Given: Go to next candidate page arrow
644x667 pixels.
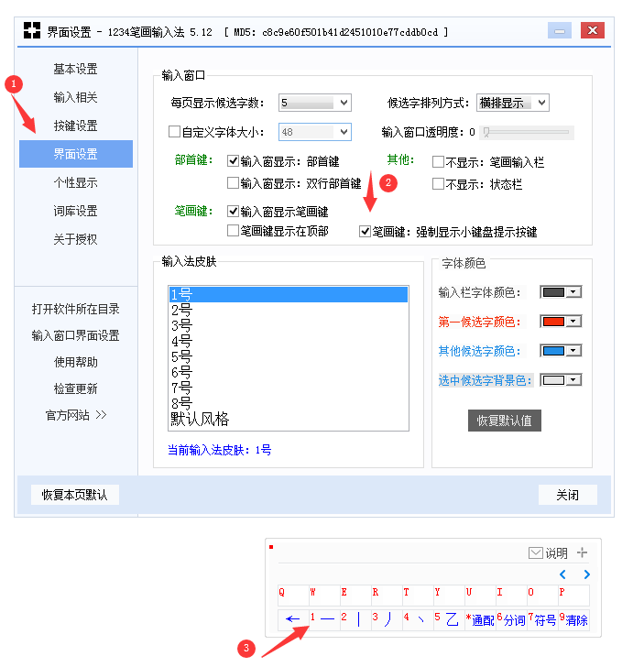Looking at the screenshot, I should click(x=586, y=574).
